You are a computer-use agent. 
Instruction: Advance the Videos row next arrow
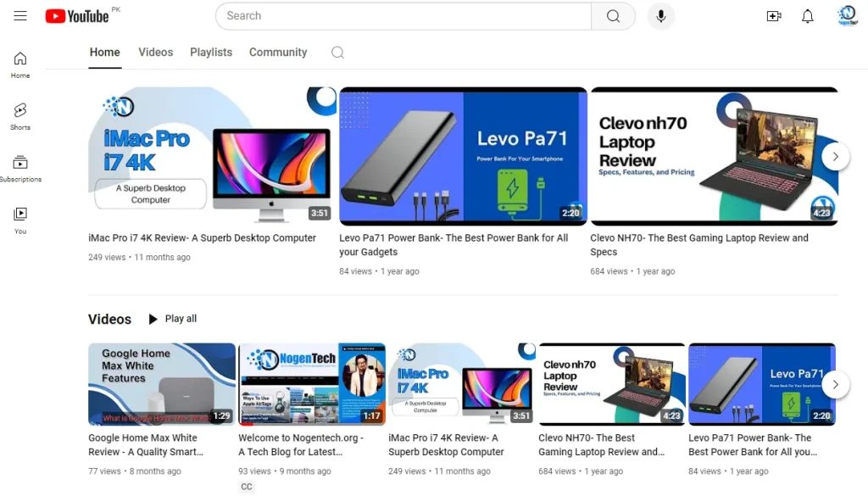(x=835, y=384)
